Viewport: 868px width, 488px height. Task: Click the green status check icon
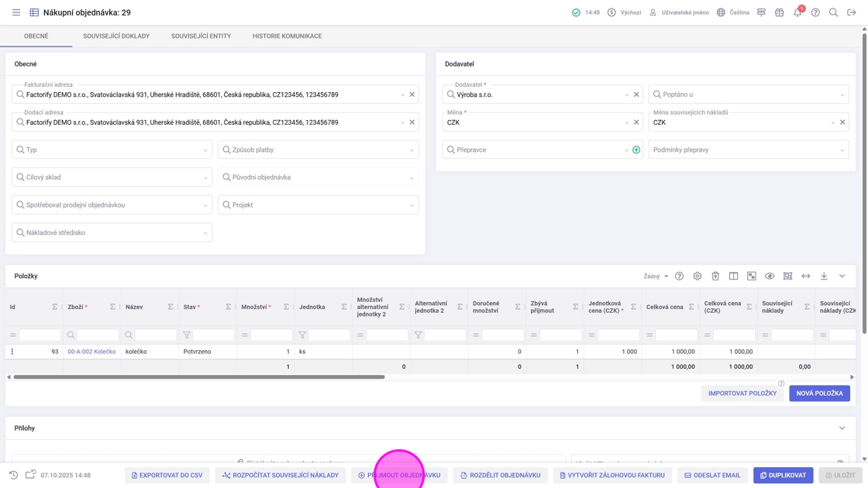pos(577,12)
